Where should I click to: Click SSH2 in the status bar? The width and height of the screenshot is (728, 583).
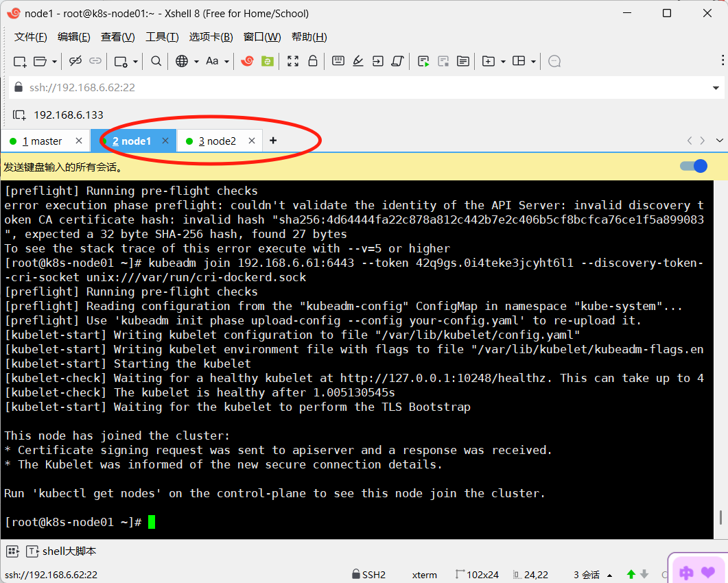369,575
